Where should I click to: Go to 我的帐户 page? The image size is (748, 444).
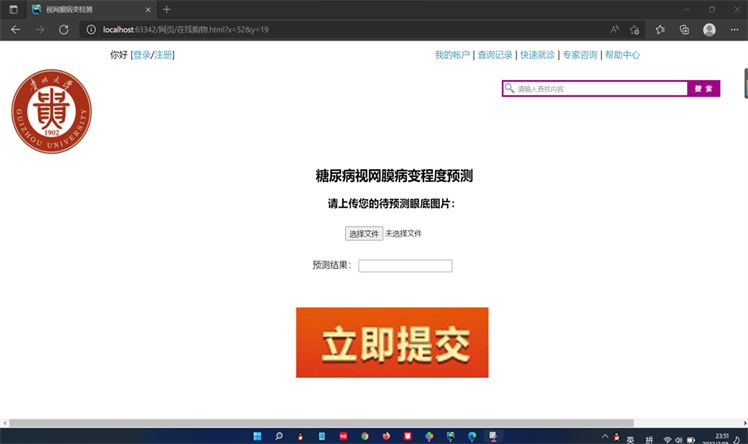coord(452,55)
